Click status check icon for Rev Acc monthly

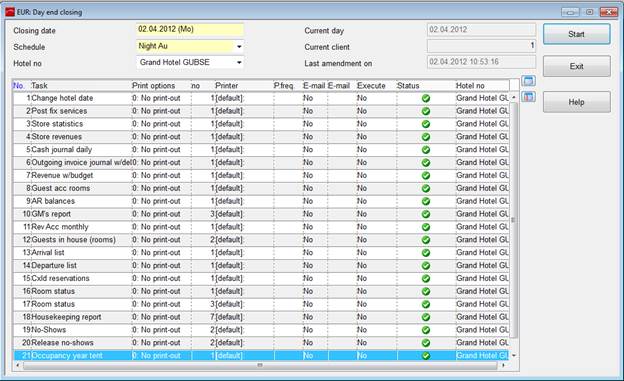(x=426, y=227)
